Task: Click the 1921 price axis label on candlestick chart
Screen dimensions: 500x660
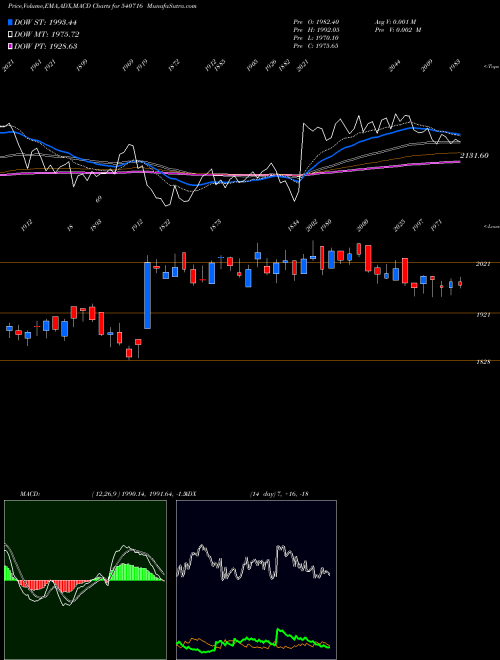Action: click(483, 314)
